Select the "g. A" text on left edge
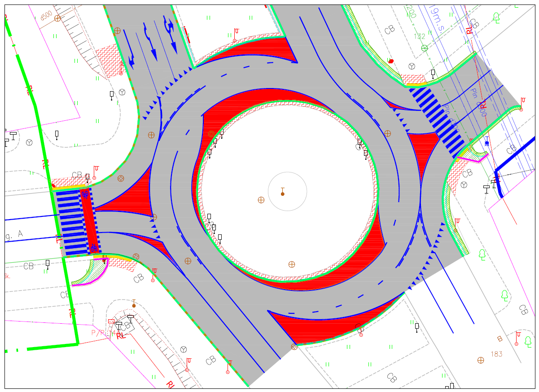This screenshot has width=539, height=392. point(13,234)
